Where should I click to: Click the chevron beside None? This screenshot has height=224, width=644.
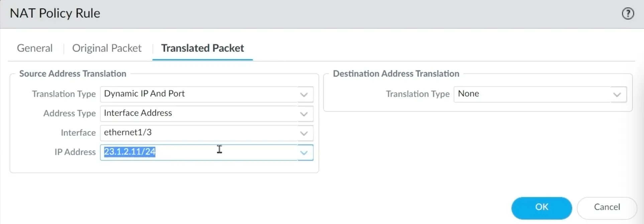click(617, 95)
